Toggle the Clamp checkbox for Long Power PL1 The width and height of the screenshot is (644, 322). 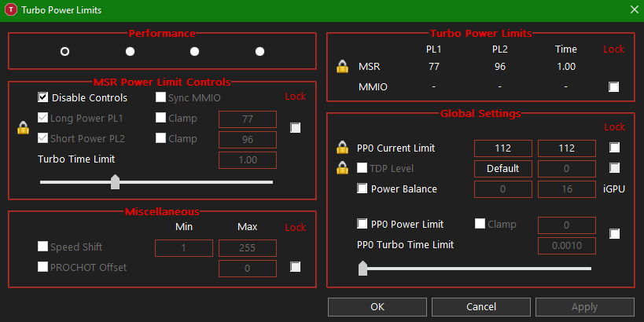click(160, 118)
